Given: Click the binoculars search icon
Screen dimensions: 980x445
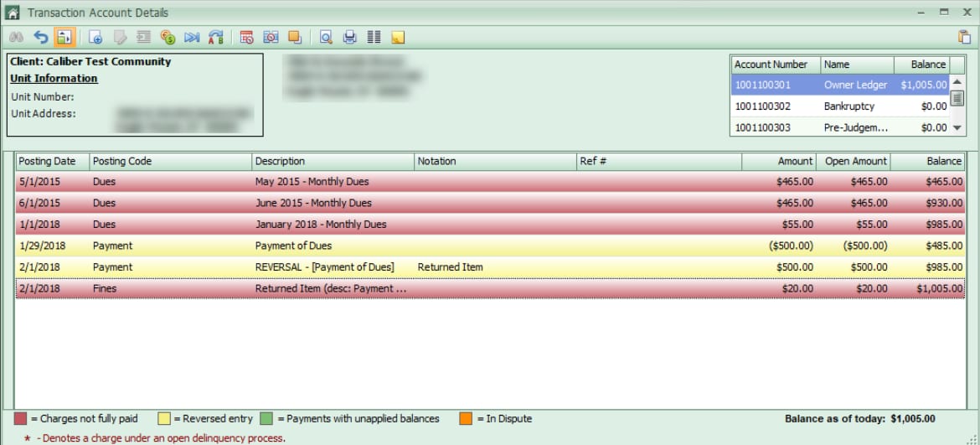Looking at the screenshot, I should tap(16, 38).
